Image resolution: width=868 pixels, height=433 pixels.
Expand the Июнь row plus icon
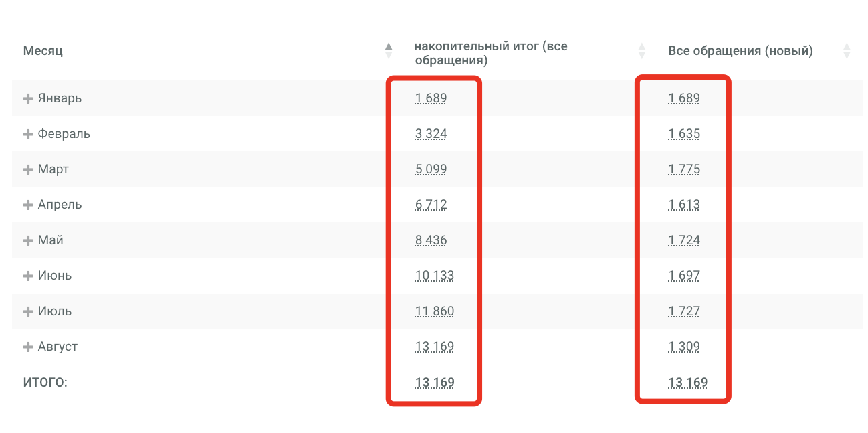28,276
